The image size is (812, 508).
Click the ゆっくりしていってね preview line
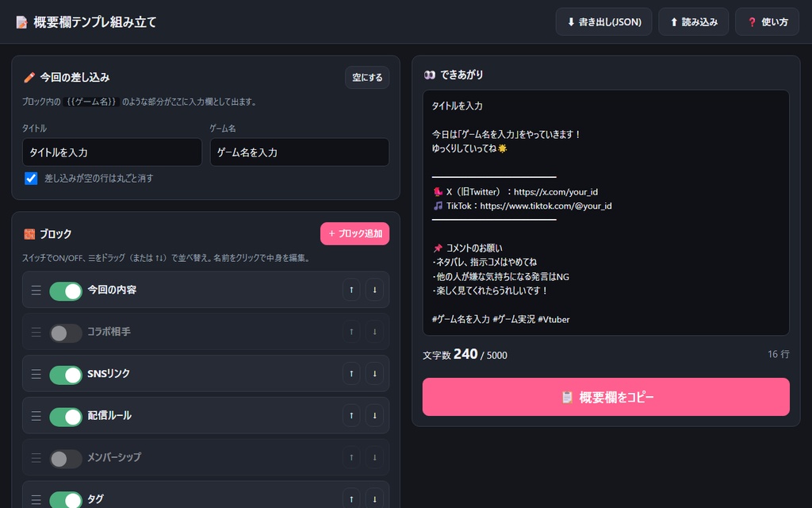469,148
